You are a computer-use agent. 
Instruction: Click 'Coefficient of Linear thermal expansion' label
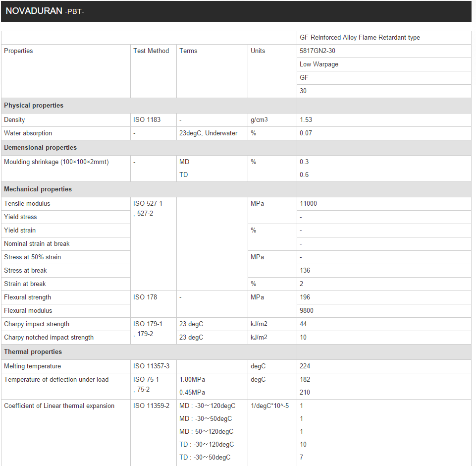[x=59, y=406]
